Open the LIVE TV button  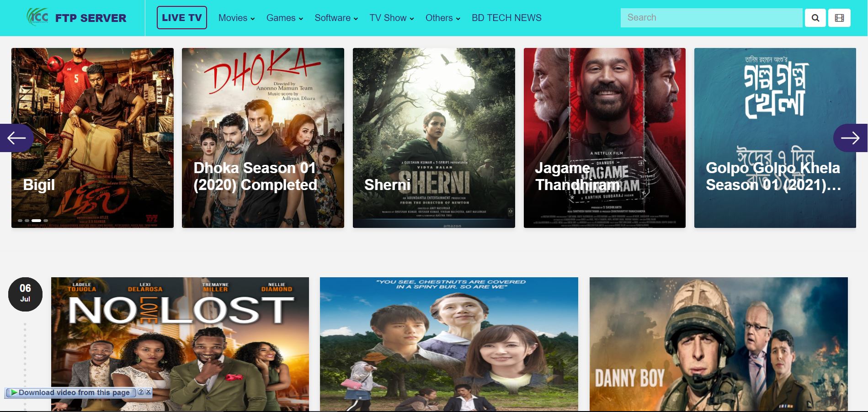tap(182, 18)
